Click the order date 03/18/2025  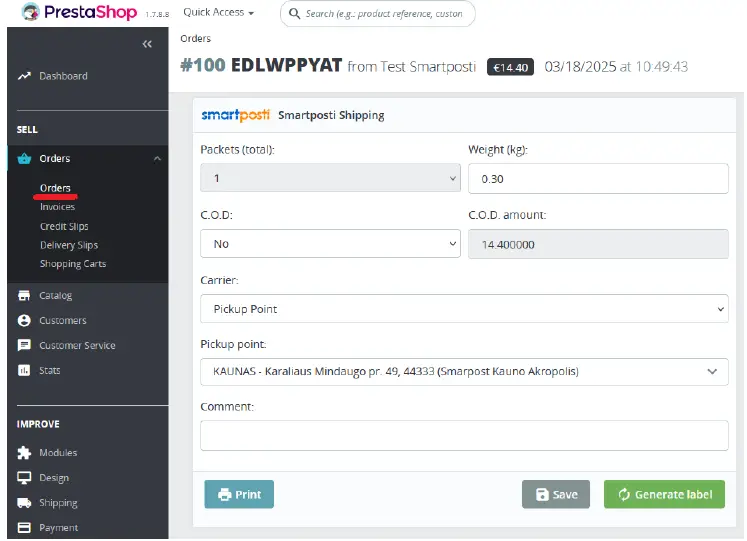click(580, 67)
